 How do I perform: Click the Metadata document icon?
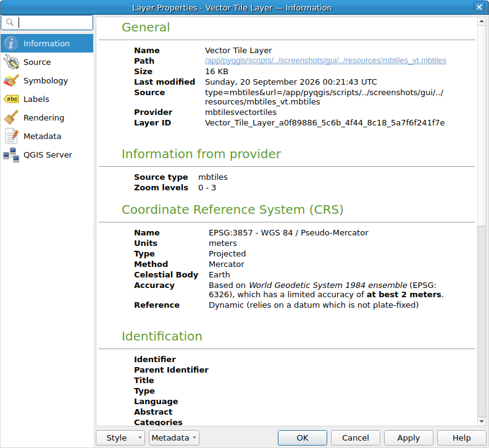pos(11,136)
